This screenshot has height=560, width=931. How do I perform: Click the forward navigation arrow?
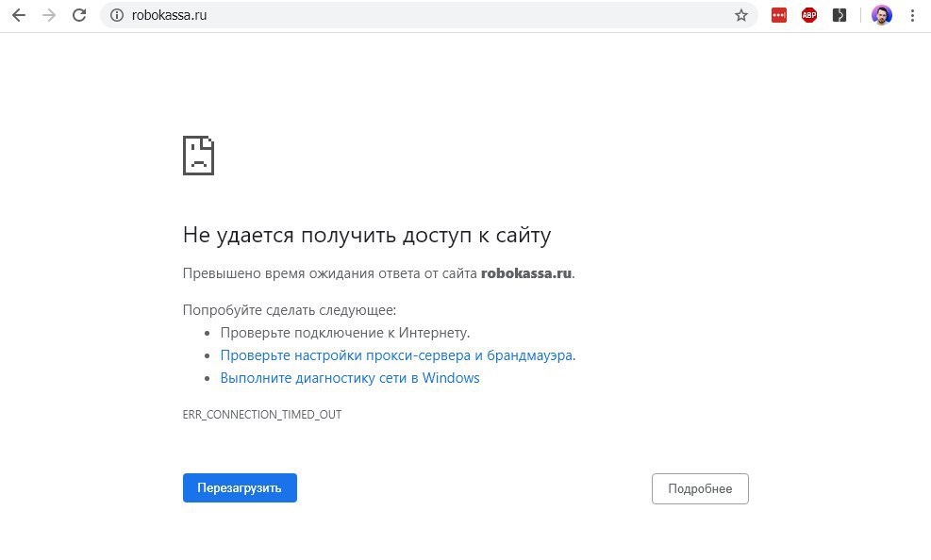click(49, 15)
